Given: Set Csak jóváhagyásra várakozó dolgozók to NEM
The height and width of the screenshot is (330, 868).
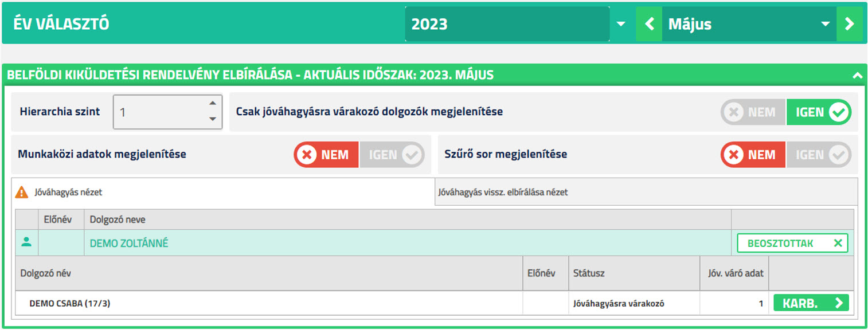Looking at the screenshot, I should click(753, 112).
